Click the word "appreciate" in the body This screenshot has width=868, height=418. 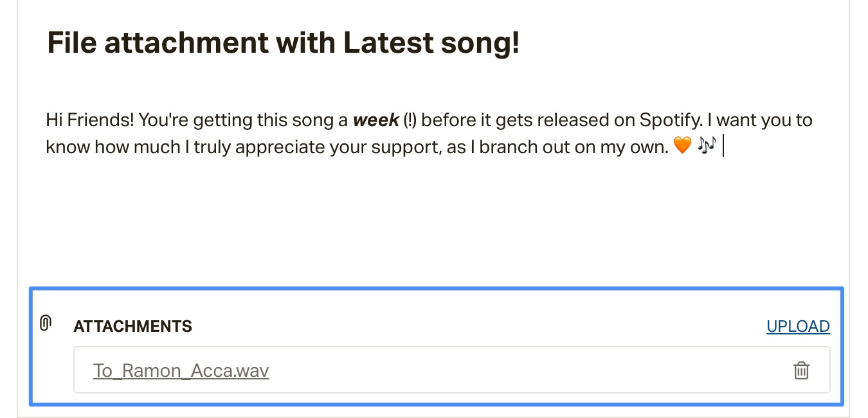[x=275, y=147]
